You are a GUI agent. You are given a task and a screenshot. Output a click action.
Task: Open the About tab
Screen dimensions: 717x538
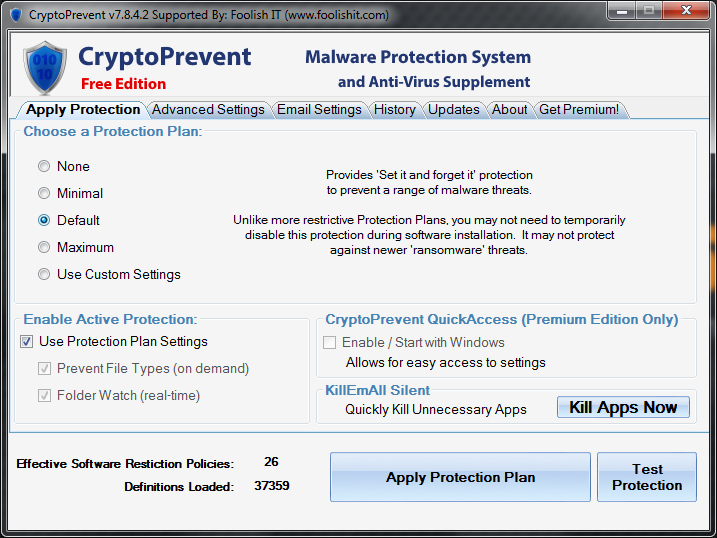(x=509, y=110)
